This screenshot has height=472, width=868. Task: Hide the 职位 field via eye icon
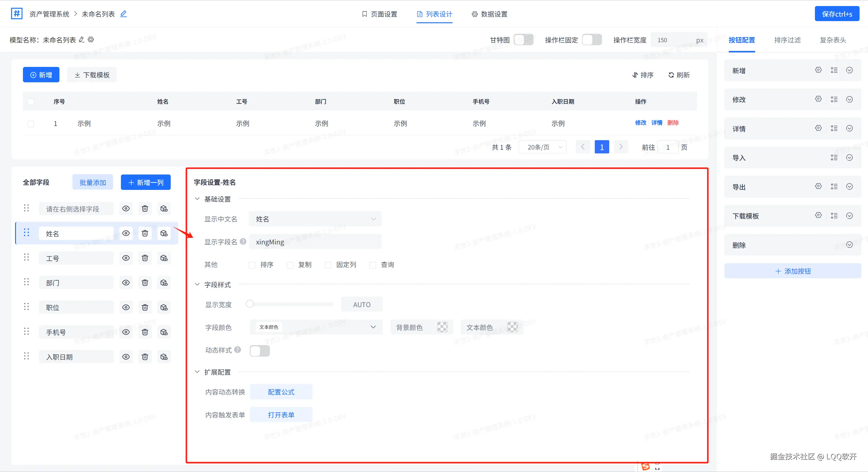126,307
